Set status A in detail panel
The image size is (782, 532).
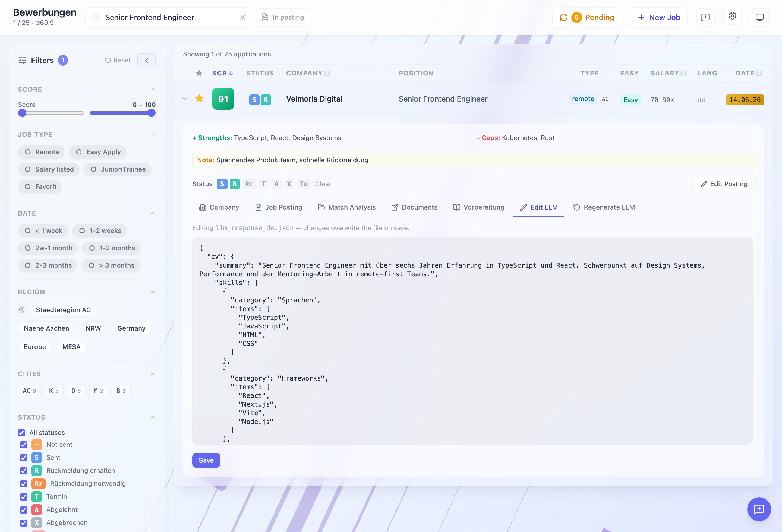tap(276, 184)
